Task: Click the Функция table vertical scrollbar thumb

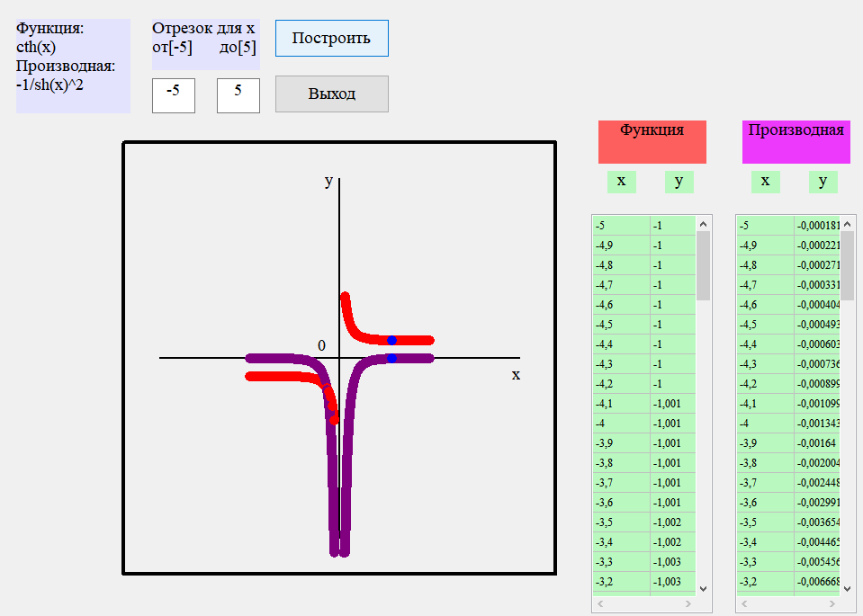Action: 704,265
